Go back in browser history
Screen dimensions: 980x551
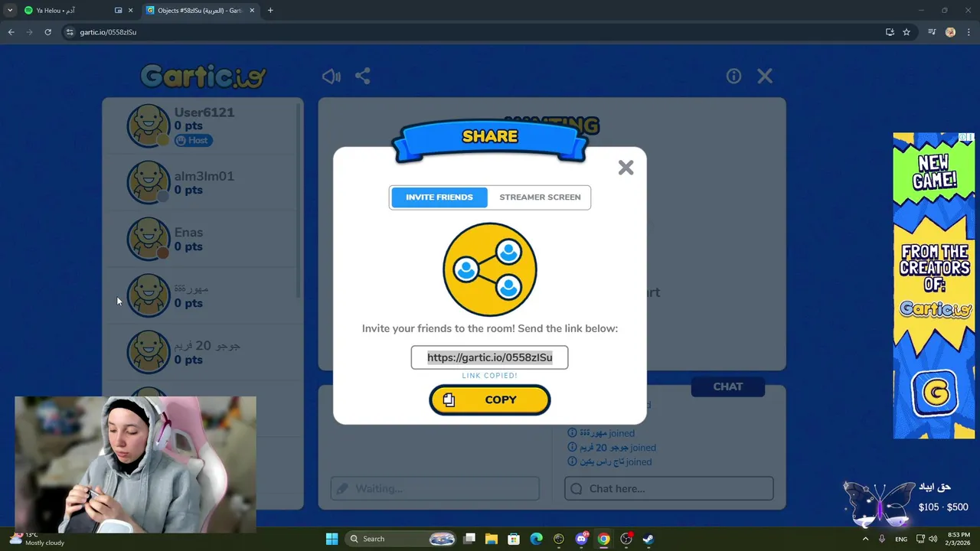pyautogui.click(x=11, y=32)
